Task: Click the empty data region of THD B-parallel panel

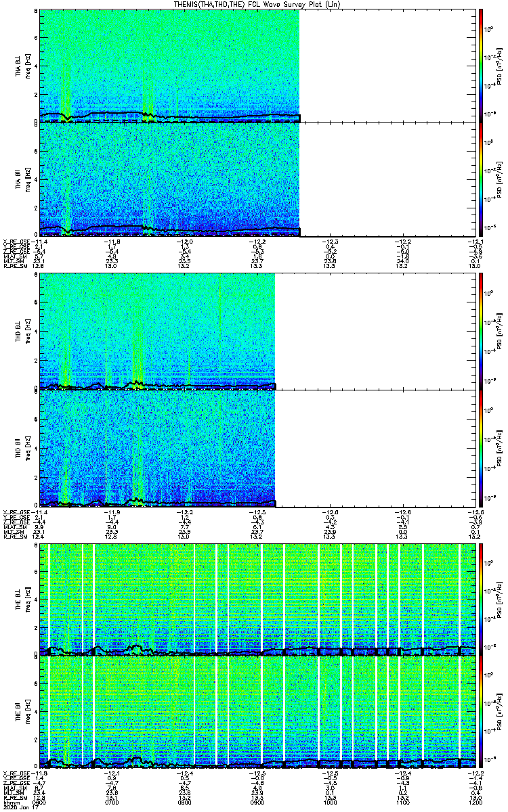Action: pos(375,447)
